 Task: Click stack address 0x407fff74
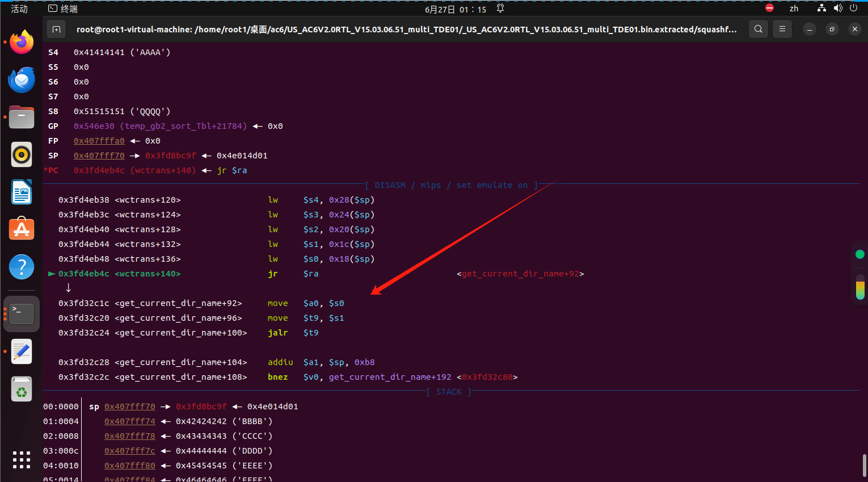coord(130,421)
